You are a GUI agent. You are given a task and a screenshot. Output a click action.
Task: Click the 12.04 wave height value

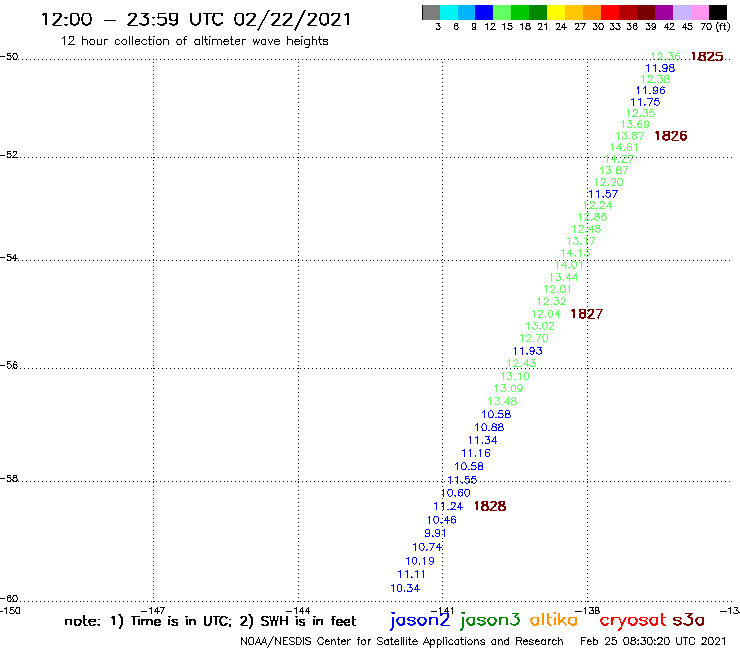point(546,314)
